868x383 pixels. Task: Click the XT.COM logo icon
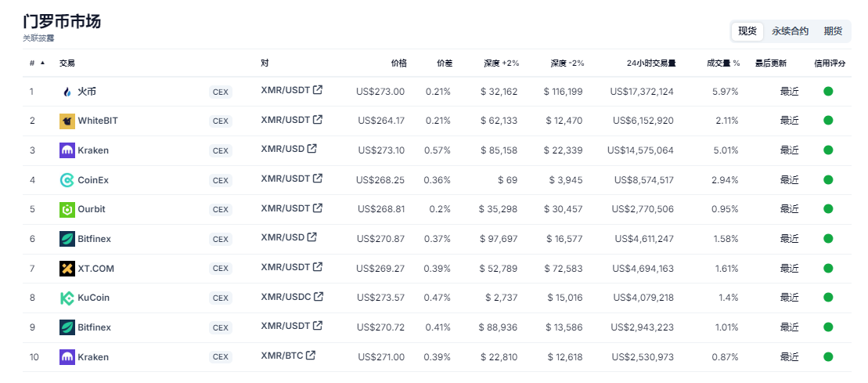coord(67,269)
